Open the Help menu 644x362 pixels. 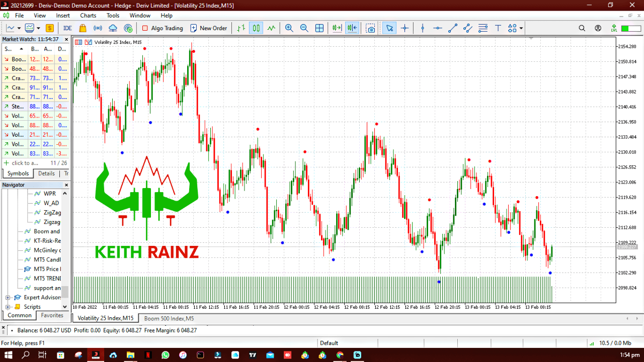[x=167, y=16]
